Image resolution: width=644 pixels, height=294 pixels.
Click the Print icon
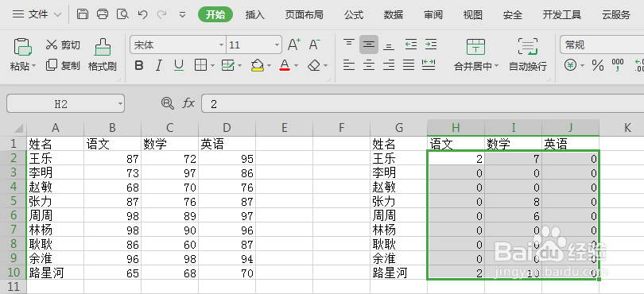tap(103, 14)
